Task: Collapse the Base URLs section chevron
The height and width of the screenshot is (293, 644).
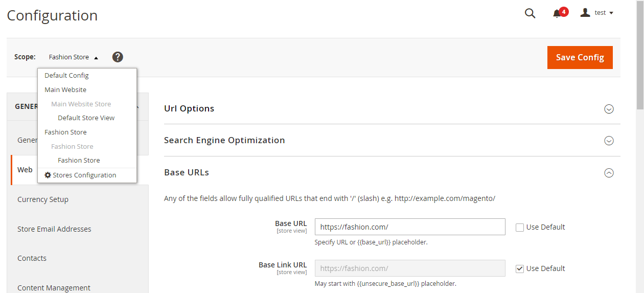Action: [609, 173]
